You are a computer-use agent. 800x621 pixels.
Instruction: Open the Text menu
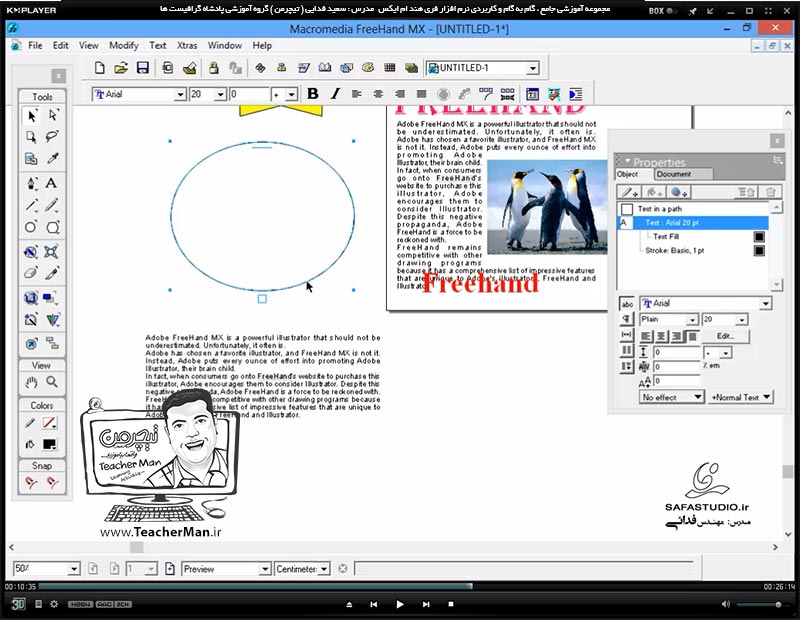158,45
